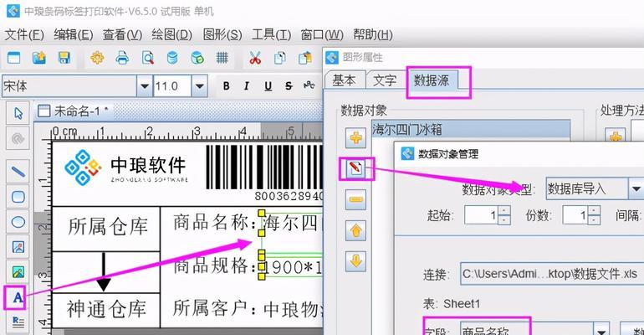Viewport: 644px width, 335px height.
Task: Open the font name dropdown arrow
Action: pyautogui.click(x=145, y=86)
